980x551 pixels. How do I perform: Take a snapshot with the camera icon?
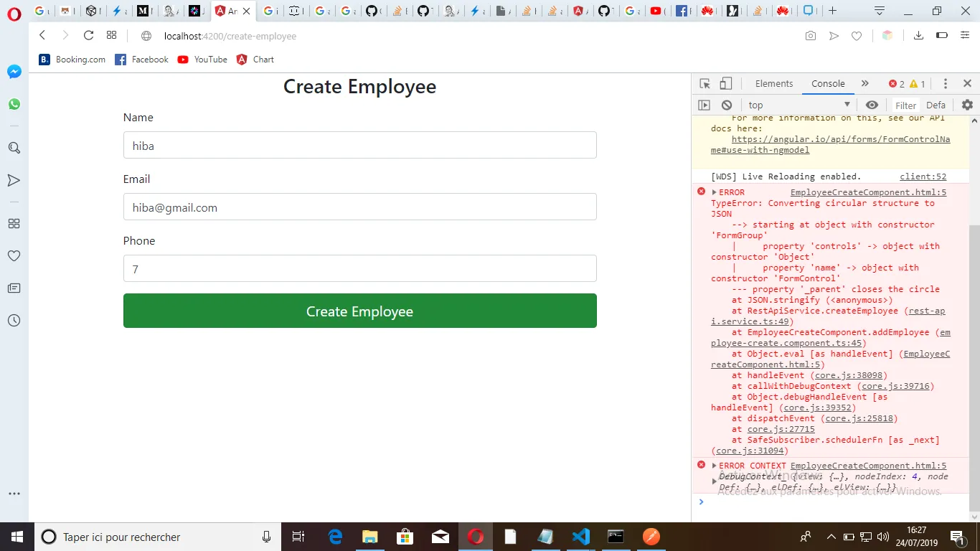[811, 36]
